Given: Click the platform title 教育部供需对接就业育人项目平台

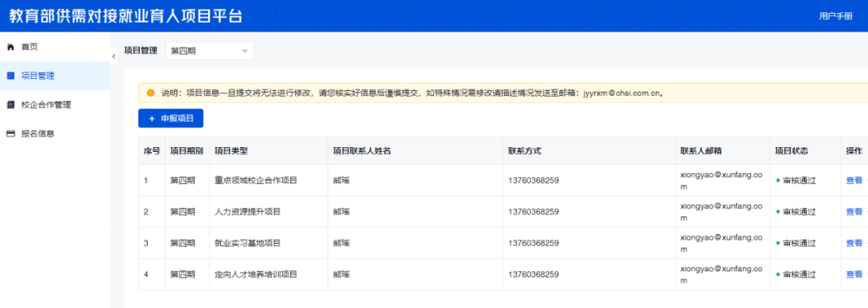Looking at the screenshot, I should click(125, 16).
